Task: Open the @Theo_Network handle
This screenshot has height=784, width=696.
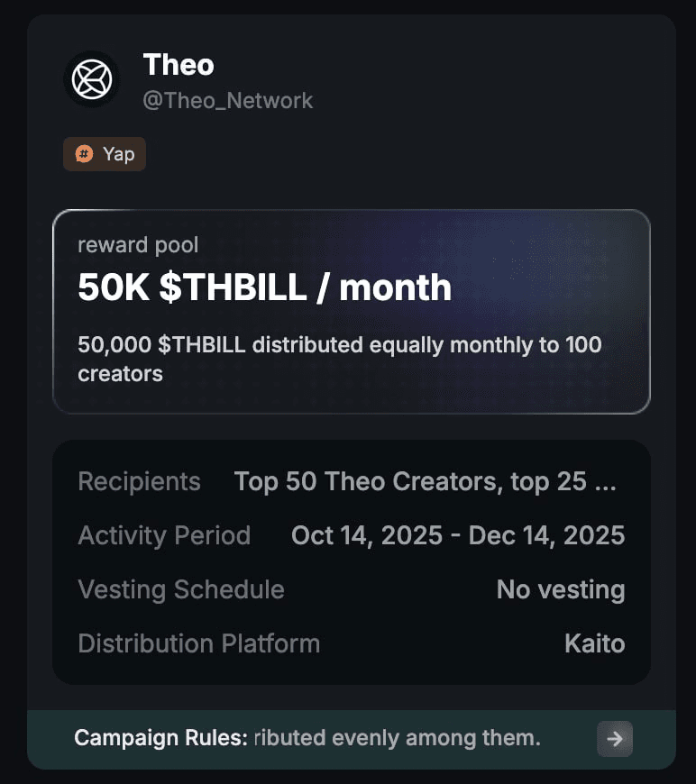Action: click(x=228, y=99)
